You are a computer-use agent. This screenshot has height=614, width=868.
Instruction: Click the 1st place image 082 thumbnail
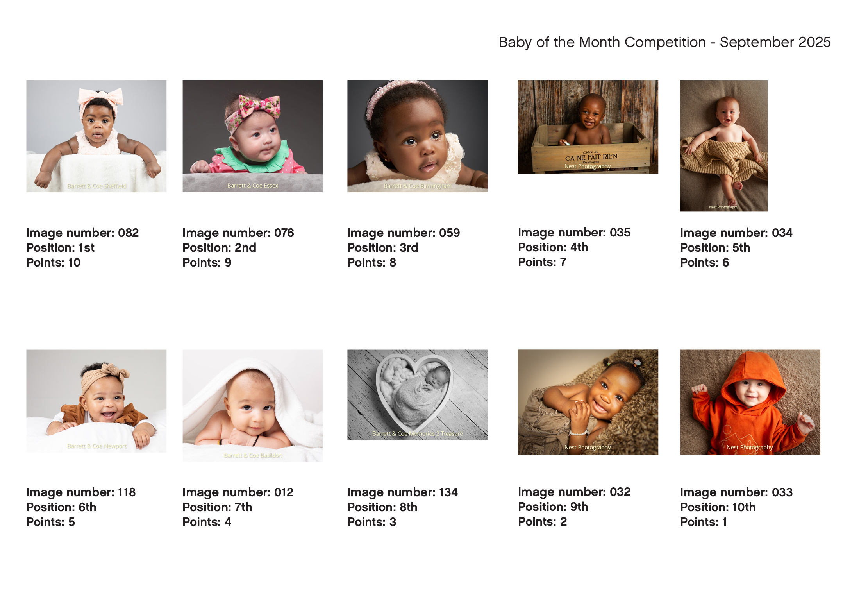click(x=96, y=136)
